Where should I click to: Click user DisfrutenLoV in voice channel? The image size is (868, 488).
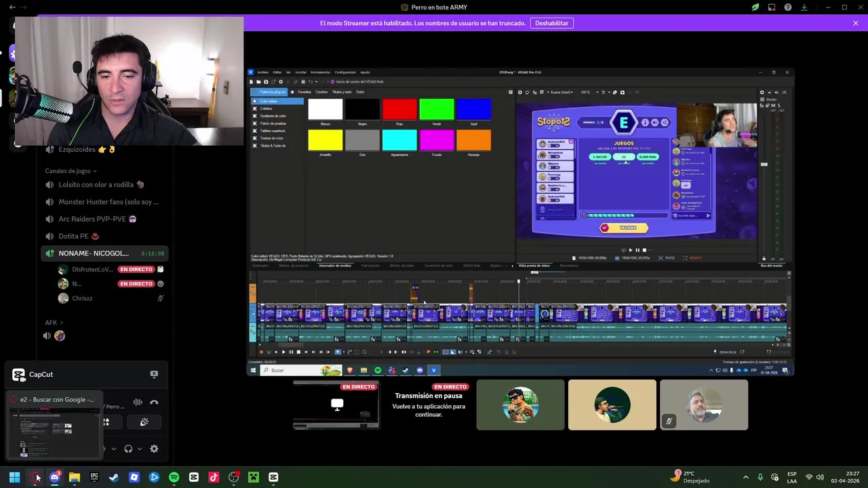click(111, 269)
